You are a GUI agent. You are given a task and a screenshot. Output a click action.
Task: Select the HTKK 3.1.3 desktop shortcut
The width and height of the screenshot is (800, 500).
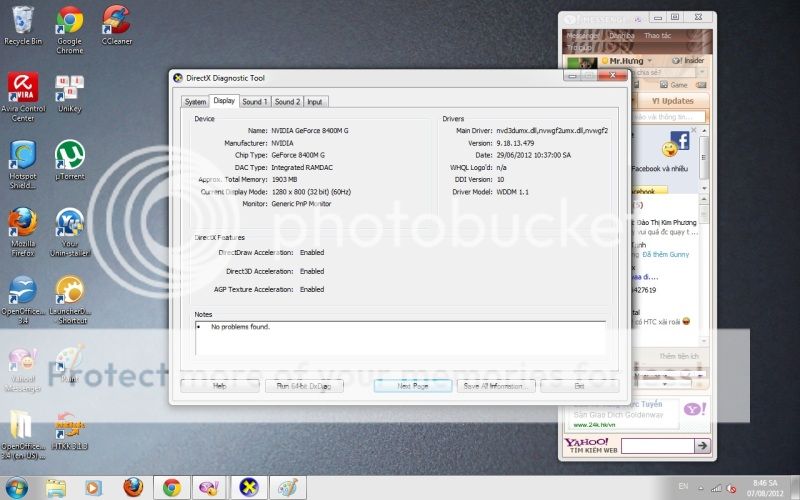pos(70,431)
